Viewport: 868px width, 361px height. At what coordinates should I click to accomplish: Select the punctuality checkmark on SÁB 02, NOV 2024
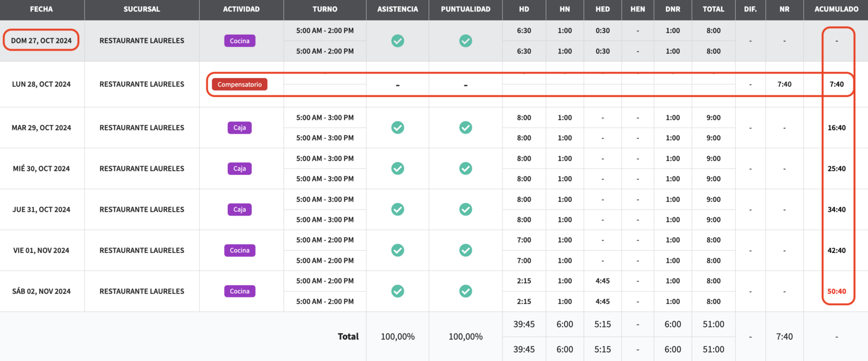(x=465, y=292)
